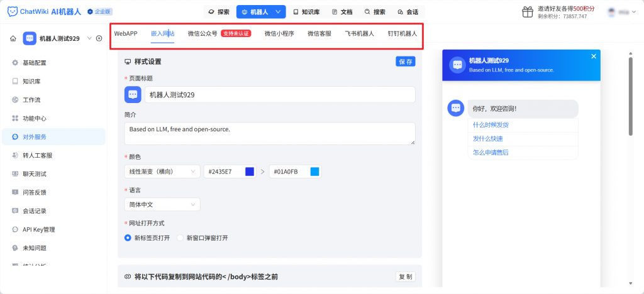This screenshot has width=644, height=294.
Task: Click the home icon in sidebar
Action: click(13, 38)
